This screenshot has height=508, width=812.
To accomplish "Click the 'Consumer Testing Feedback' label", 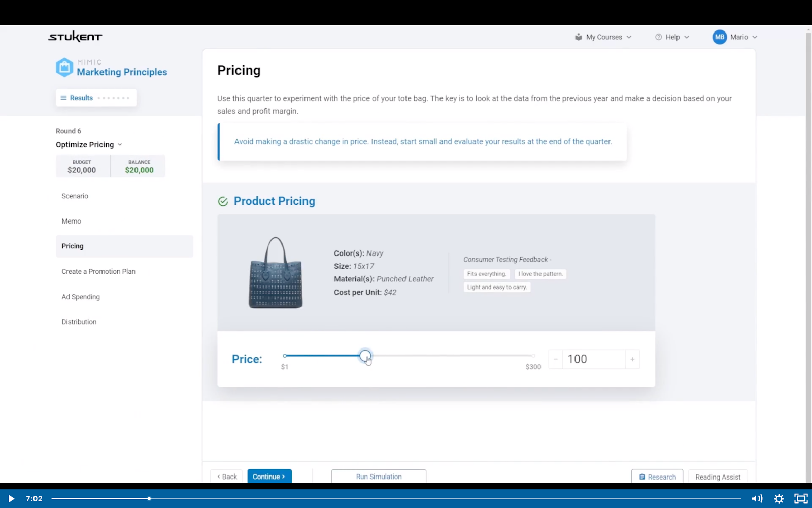I will coord(507,260).
